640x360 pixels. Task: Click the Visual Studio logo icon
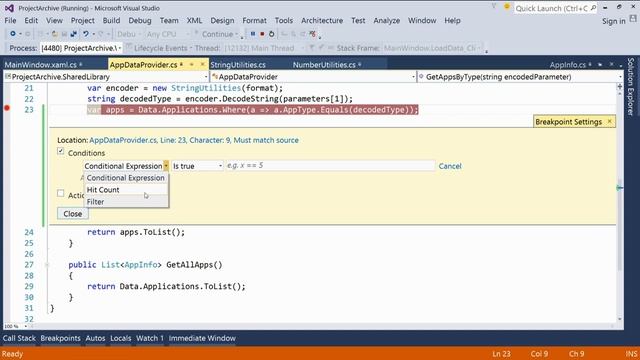point(9,8)
